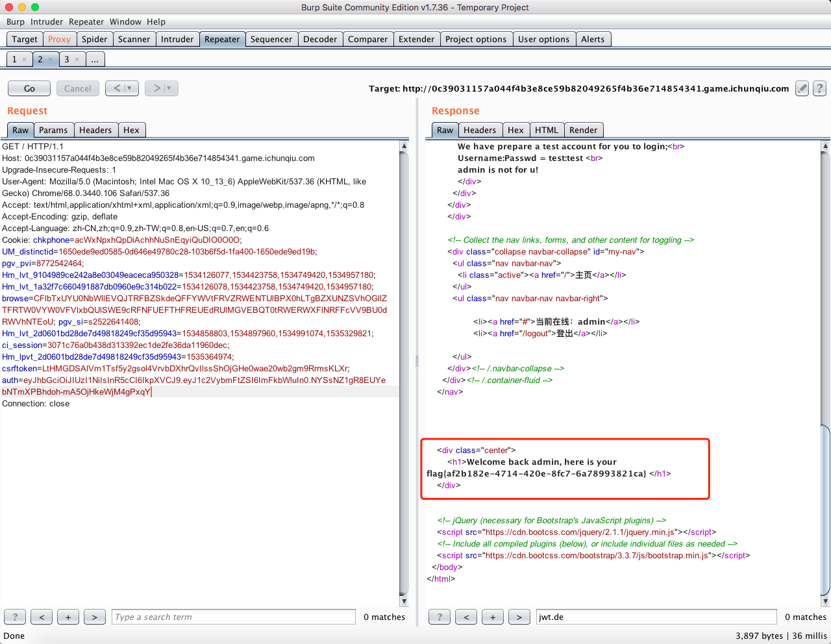Open the history back dropdown arrow
The height and width of the screenshot is (644, 831).
(x=129, y=88)
